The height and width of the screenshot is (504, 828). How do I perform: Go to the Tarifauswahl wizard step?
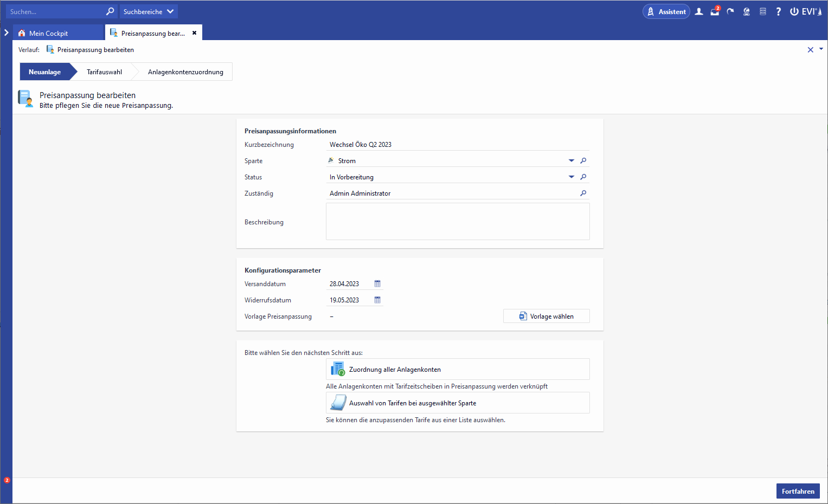pos(104,72)
